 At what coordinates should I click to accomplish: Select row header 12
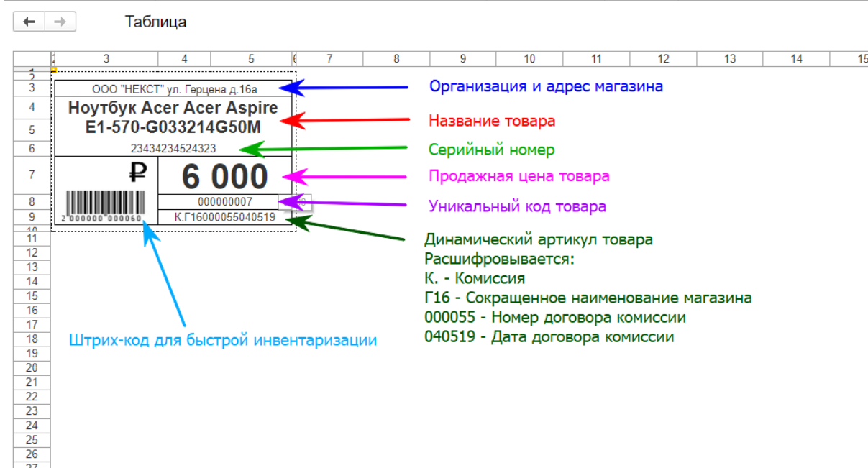[32, 252]
